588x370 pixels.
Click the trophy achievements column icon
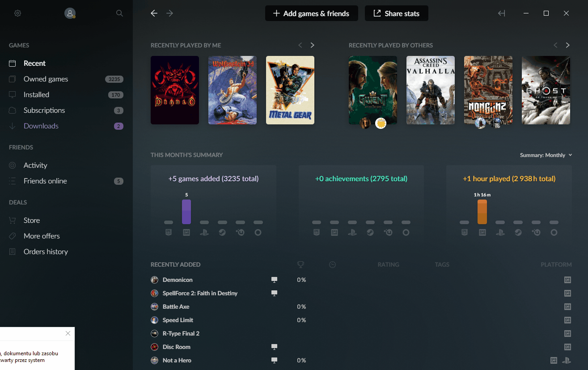coord(300,264)
